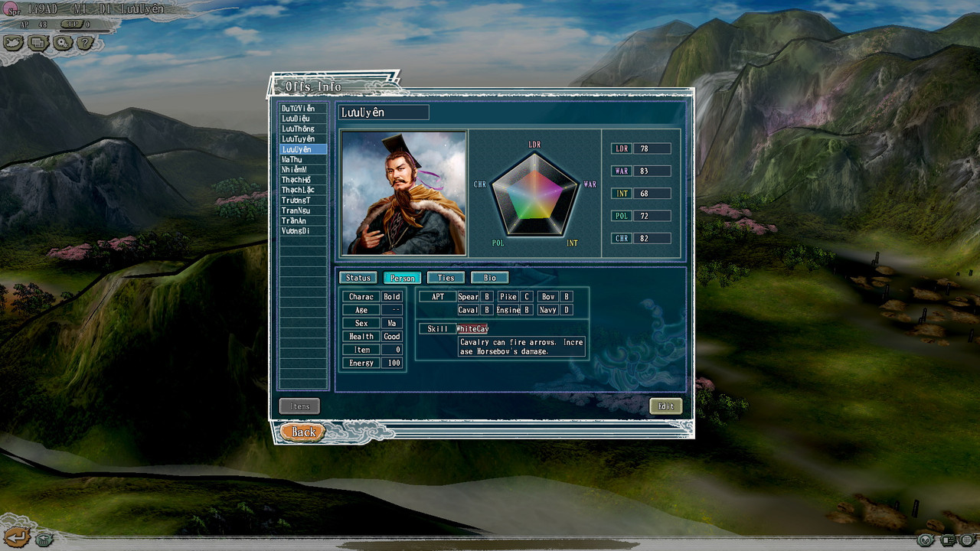Screen dimensions: 980x551
Task: Select officer TrầnAn in list
Action: 303,220
